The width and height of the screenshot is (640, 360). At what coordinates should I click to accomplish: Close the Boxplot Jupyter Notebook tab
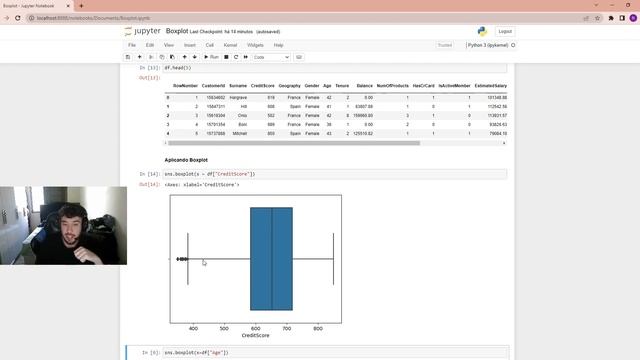(68, 6)
